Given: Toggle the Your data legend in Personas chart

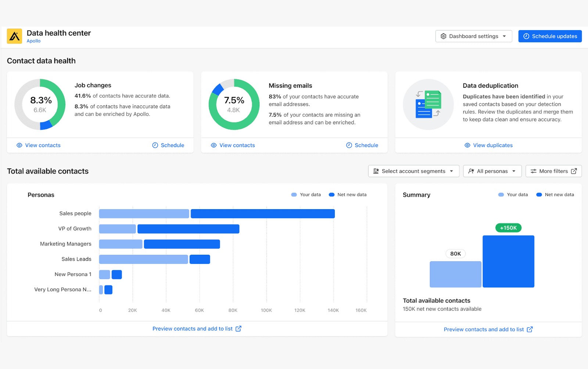Looking at the screenshot, I should [306, 194].
